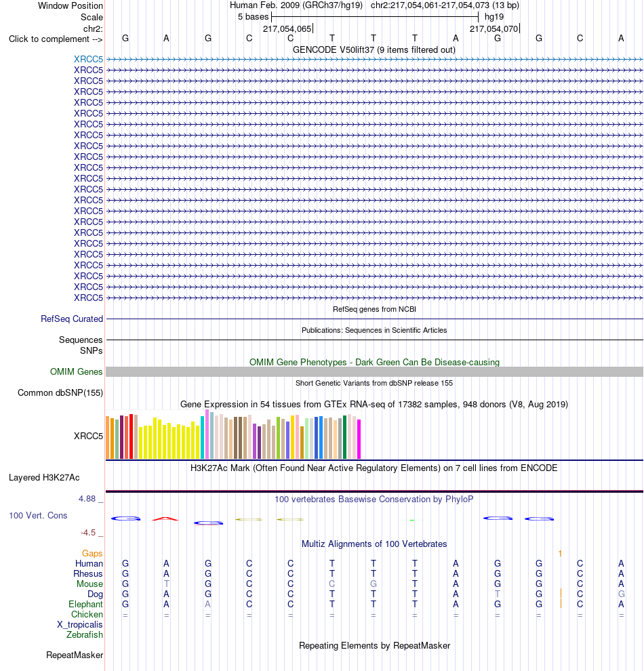Click 'Human Feb. 2009 (GRCh37/hg19)' assembly text
This screenshot has height=671, width=644.
click(296, 5)
